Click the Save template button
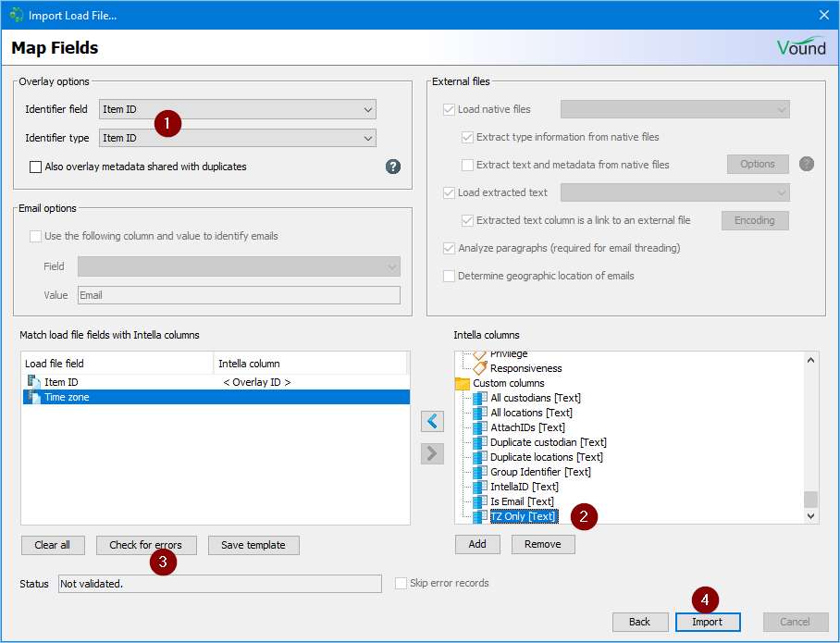840x643 pixels. click(x=253, y=545)
